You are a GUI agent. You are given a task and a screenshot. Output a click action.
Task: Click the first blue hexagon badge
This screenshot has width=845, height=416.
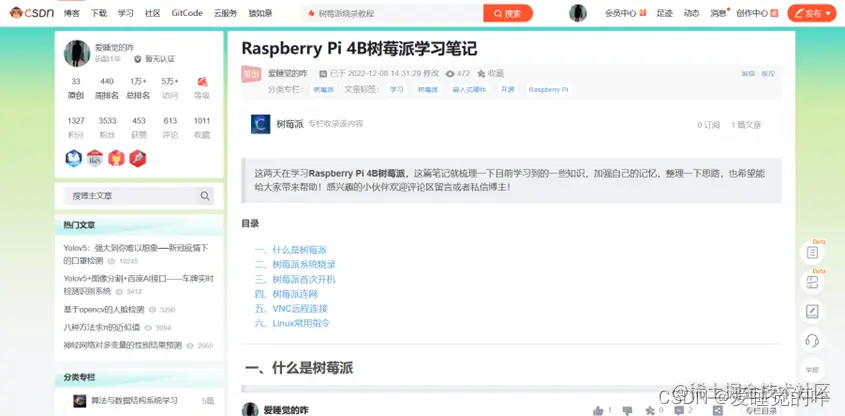[x=74, y=158]
